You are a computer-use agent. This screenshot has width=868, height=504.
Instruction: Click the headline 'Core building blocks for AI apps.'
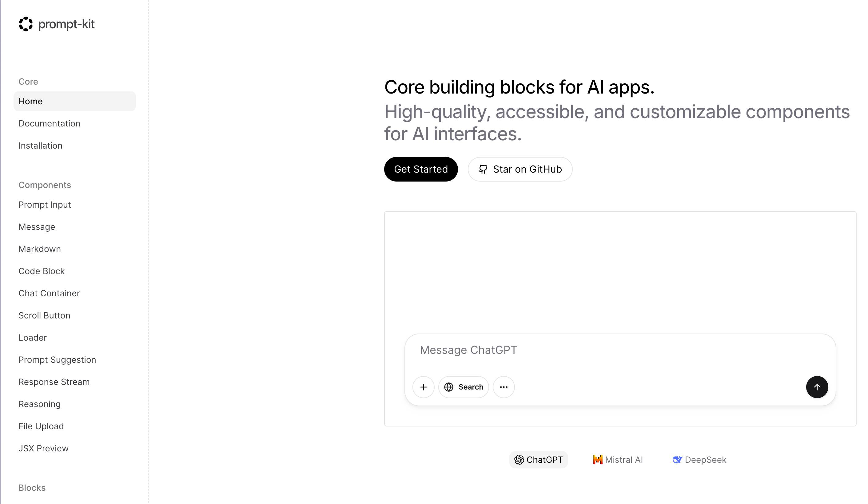pos(519,87)
